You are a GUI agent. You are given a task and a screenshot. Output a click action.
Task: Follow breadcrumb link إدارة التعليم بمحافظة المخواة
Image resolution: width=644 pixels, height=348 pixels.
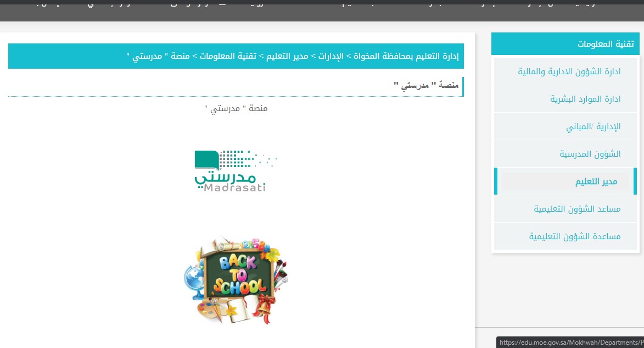406,56
